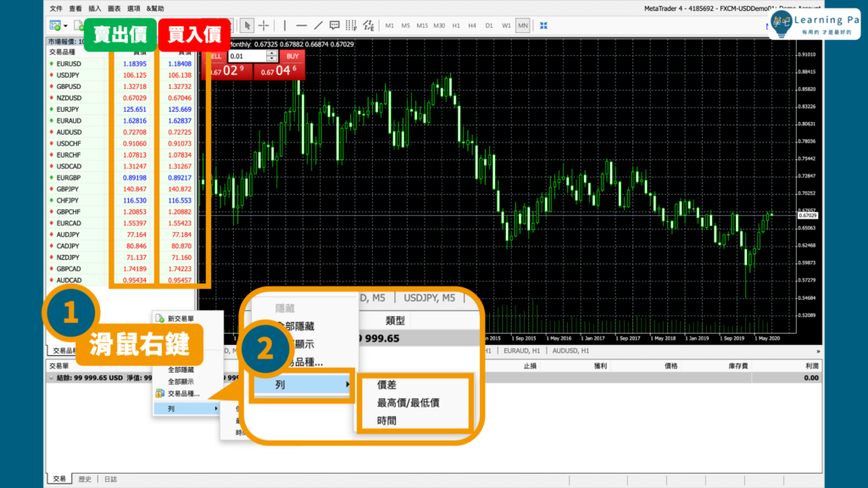Click the buy price 0.67 04 button
868x488 pixels.
[x=279, y=71]
